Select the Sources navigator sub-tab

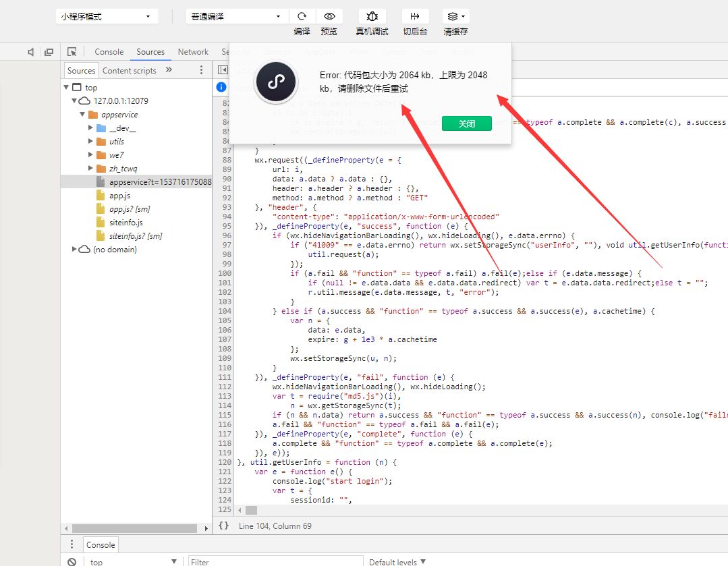(81, 71)
